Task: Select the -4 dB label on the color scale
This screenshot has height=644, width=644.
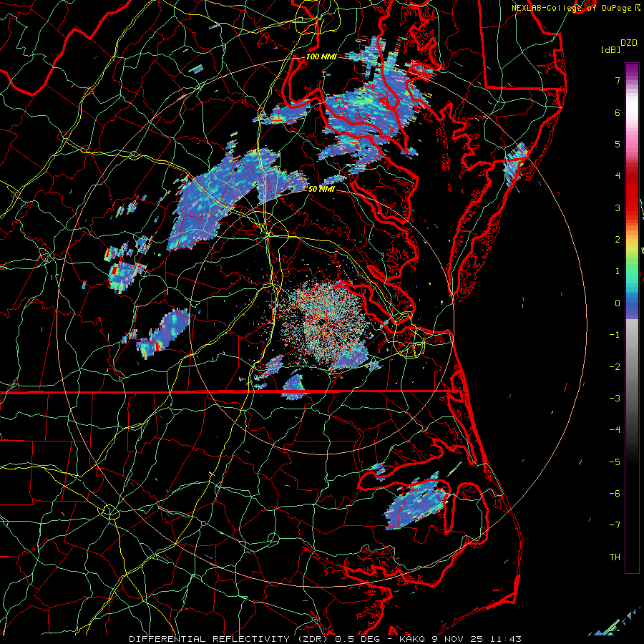Action: point(615,430)
